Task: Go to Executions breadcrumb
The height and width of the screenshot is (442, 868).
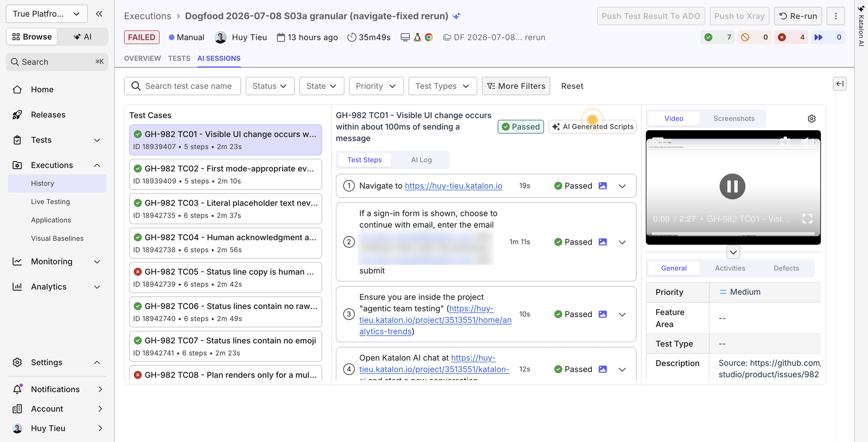Action: [x=148, y=16]
